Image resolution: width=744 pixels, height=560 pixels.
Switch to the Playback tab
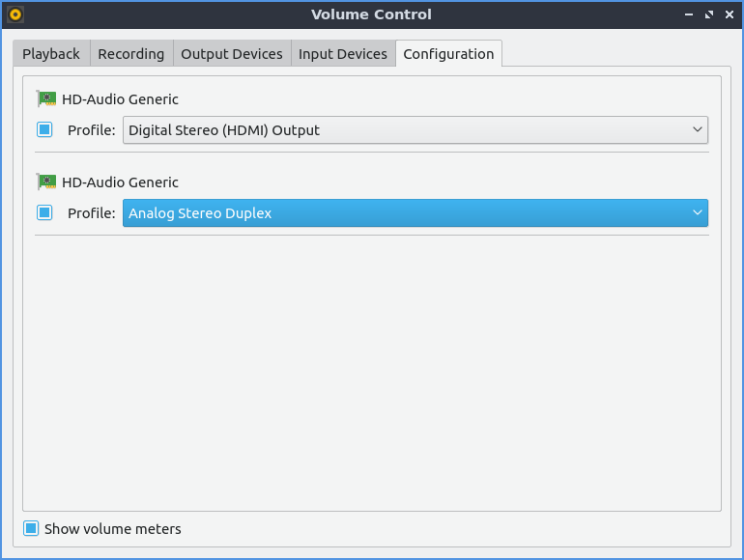click(51, 54)
